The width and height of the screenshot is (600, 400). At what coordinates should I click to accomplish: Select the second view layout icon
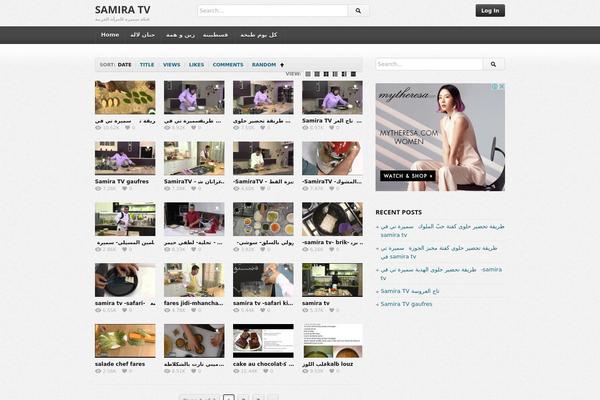point(317,74)
